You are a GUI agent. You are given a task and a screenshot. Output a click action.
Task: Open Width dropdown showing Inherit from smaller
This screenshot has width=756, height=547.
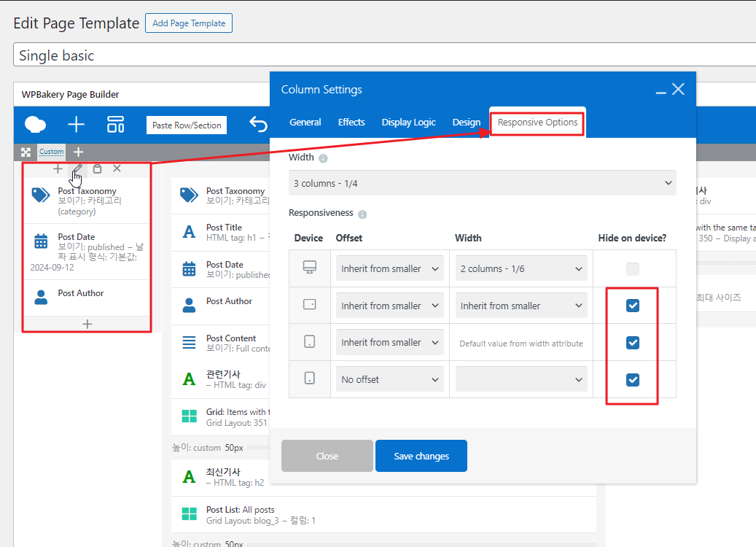click(x=521, y=306)
